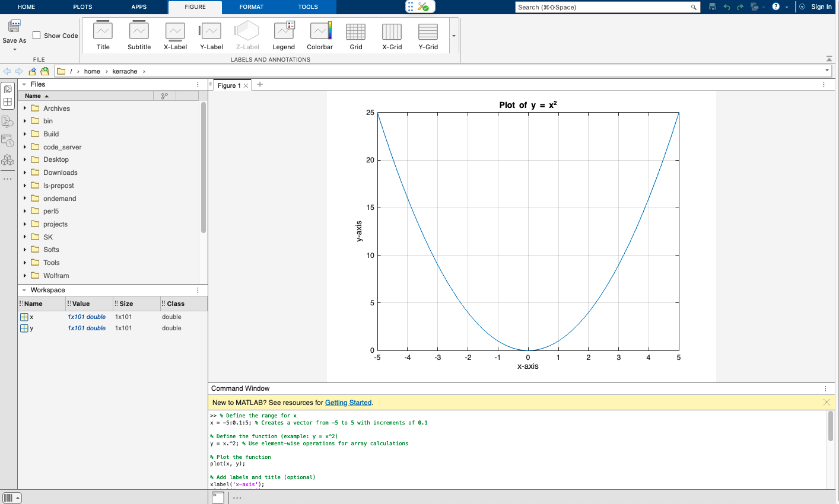This screenshot has height=504, width=839.
Task: Click the save icon in quick access toolbar
Action: pyautogui.click(x=713, y=7)
